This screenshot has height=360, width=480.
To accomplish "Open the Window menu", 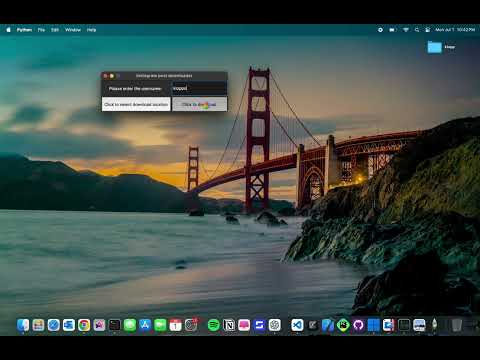I will tap(73, 30).
